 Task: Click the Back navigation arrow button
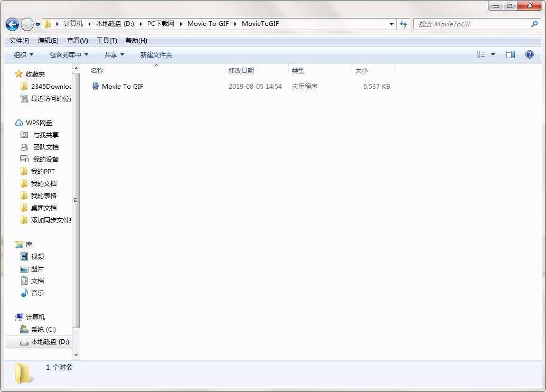point(12,24)
